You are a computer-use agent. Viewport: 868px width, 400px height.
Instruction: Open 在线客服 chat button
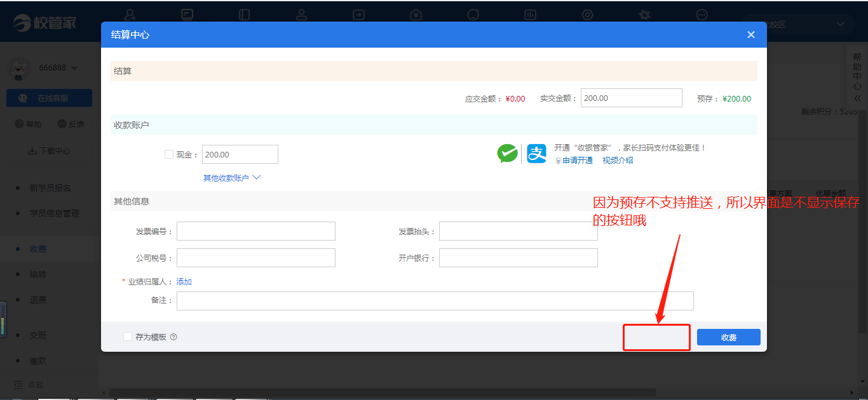coord(49,98)
